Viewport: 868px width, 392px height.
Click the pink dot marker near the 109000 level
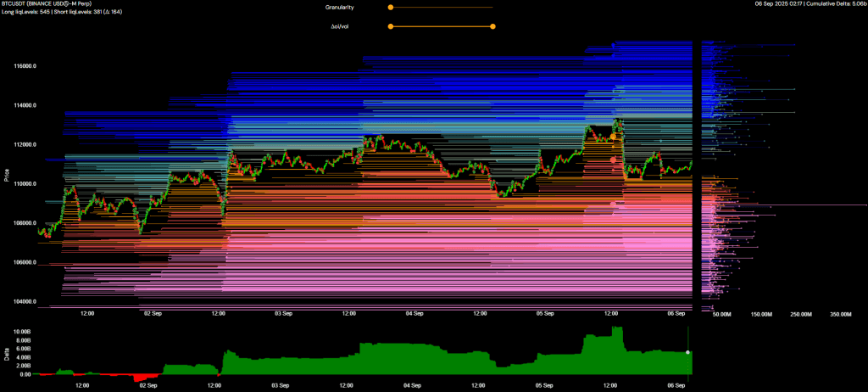614,203
